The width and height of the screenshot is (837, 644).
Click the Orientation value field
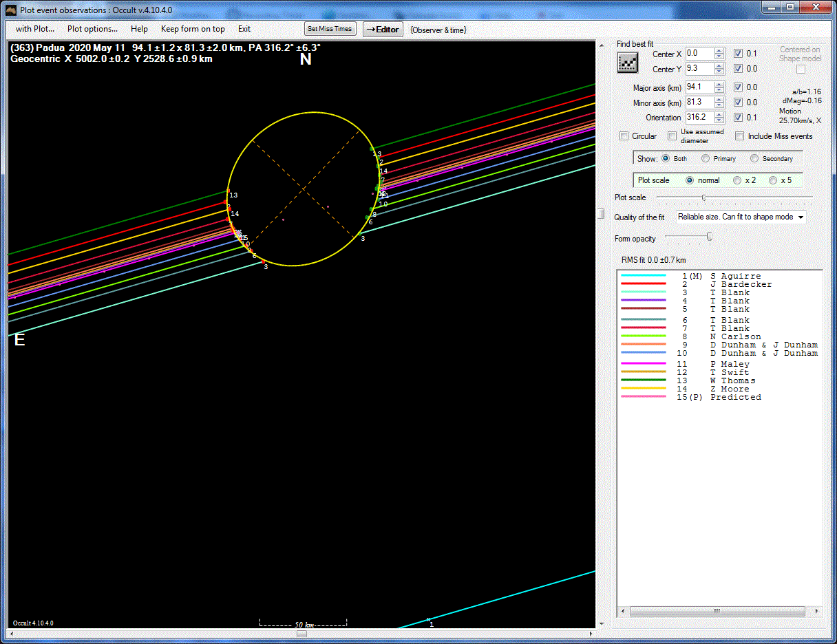click(x=699, y=118)
